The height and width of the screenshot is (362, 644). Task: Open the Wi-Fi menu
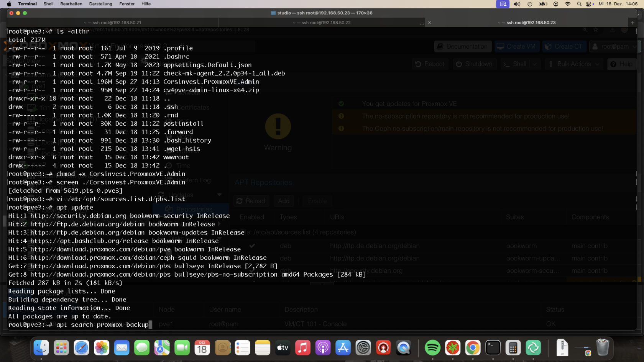point(568,4)
